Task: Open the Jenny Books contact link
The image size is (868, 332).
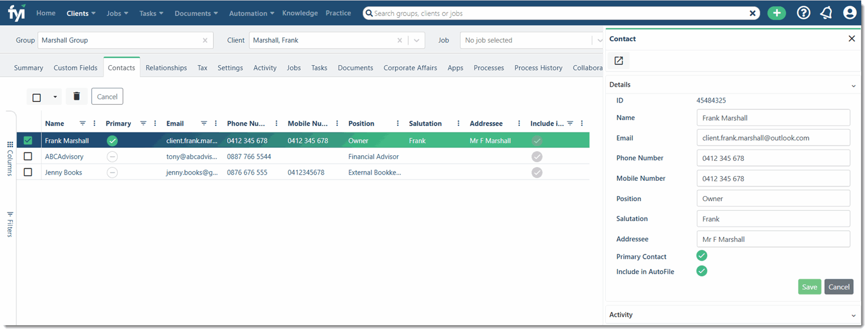Action: [x=63, y=172]
